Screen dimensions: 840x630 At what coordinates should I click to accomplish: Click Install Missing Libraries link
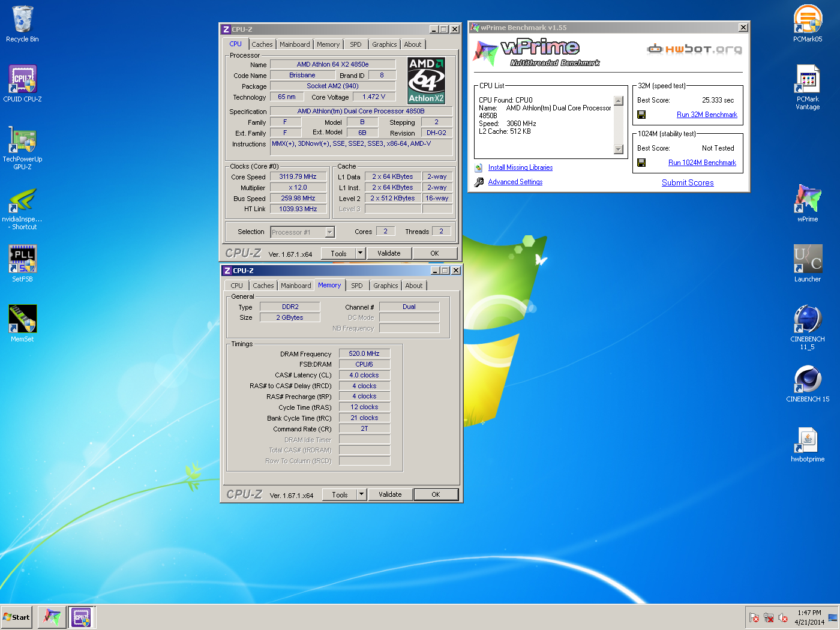[520, 167]
